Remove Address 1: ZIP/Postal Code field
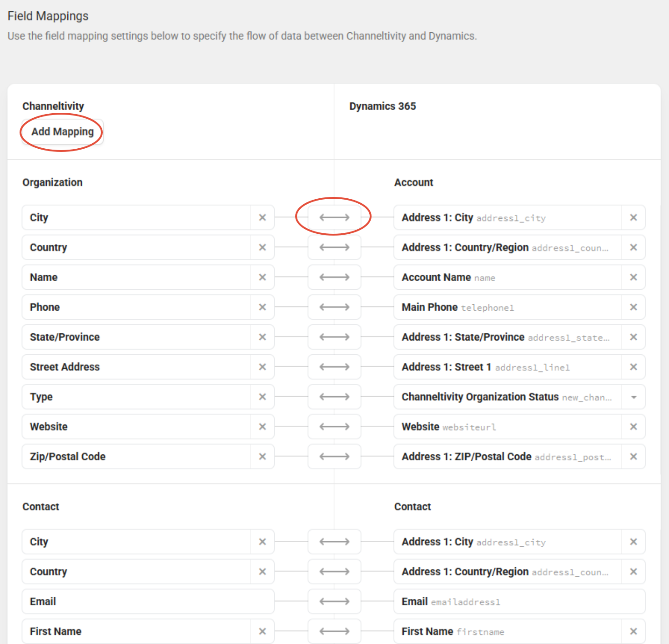The width and height of the screenshot is (669, 644). tap(634, 457)
